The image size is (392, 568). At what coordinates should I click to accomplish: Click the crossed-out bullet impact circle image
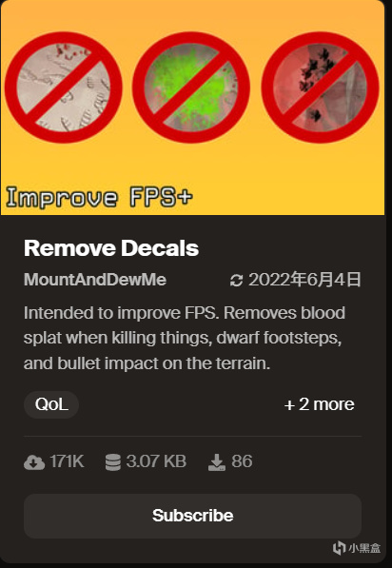pyautogui.click(x=321, y=88)
